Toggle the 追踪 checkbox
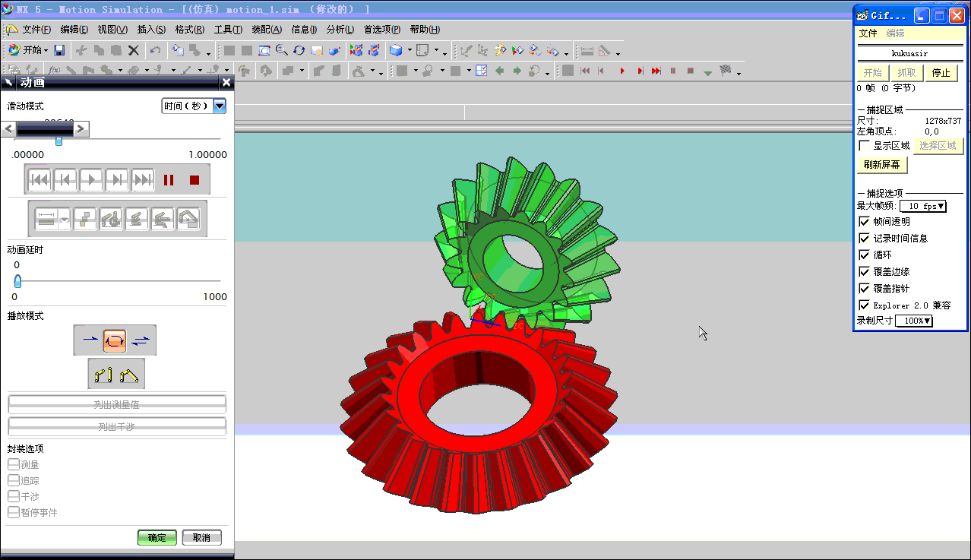 pos(13,480)
